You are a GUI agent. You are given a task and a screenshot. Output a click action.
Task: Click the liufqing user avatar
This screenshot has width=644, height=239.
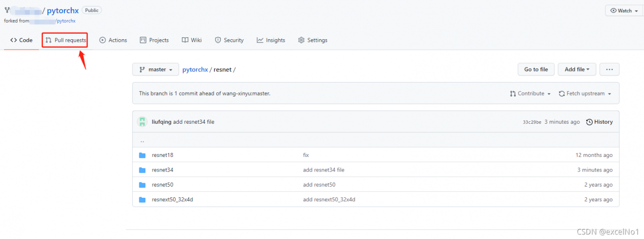point(143,122)
